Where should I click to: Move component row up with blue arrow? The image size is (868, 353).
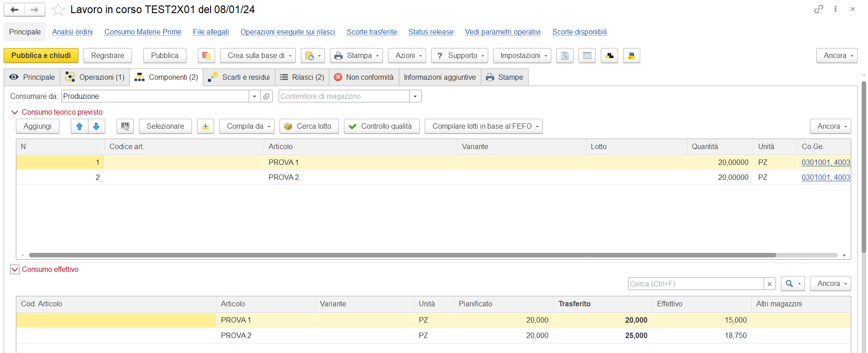pyautogui.click(x=79, y=126)
